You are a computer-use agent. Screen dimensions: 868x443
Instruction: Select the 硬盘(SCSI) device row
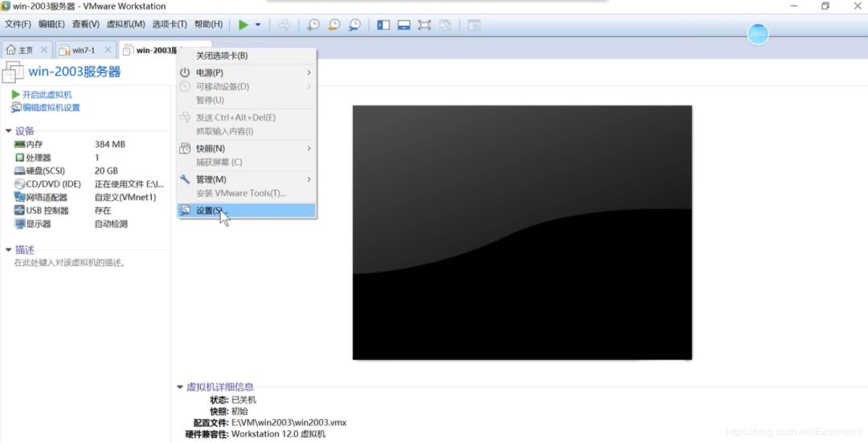pyautogui.click(x=88, y=170)
